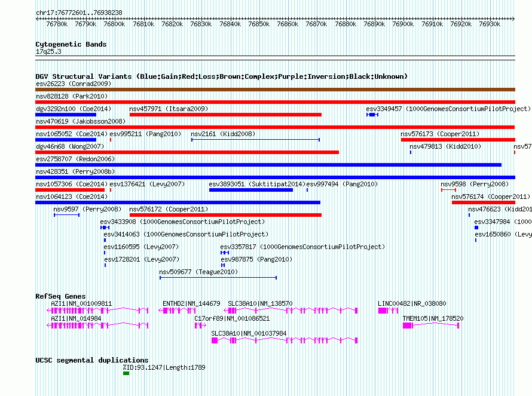Select the red nsv457971 loss bar
The height and width of the screenshot is (396, 532).
click(x=225, y=115)
